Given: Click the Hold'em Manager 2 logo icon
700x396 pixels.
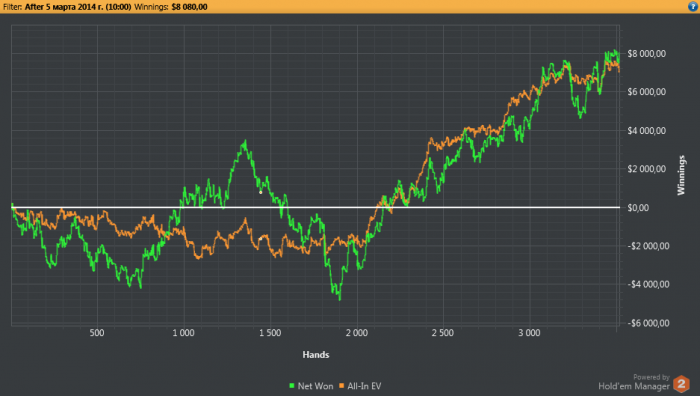Looking at the screenshot, I should click(x=681, y=384).
